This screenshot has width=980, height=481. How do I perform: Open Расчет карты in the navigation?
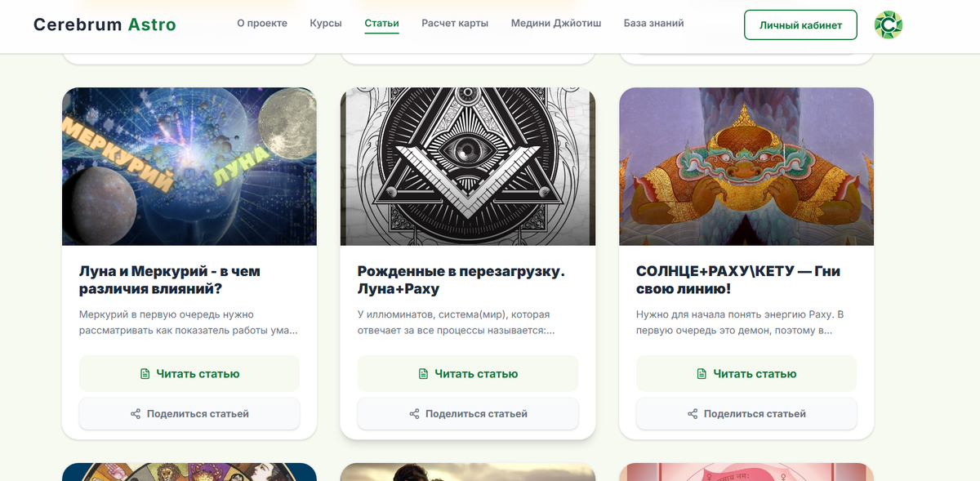(x=455, y=24)
